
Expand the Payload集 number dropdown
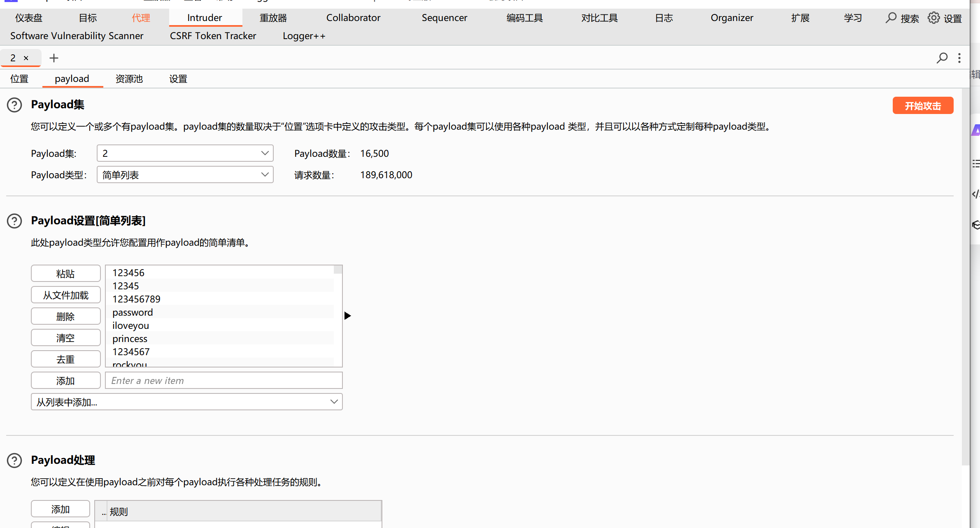tap(265, 153)
